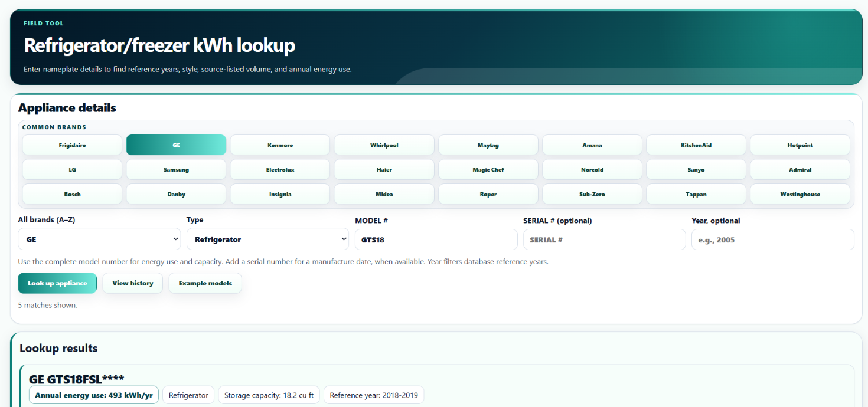Click the FIELD TOOL label in header
Screen dimensions: 868x407
(x=44, y=24)
